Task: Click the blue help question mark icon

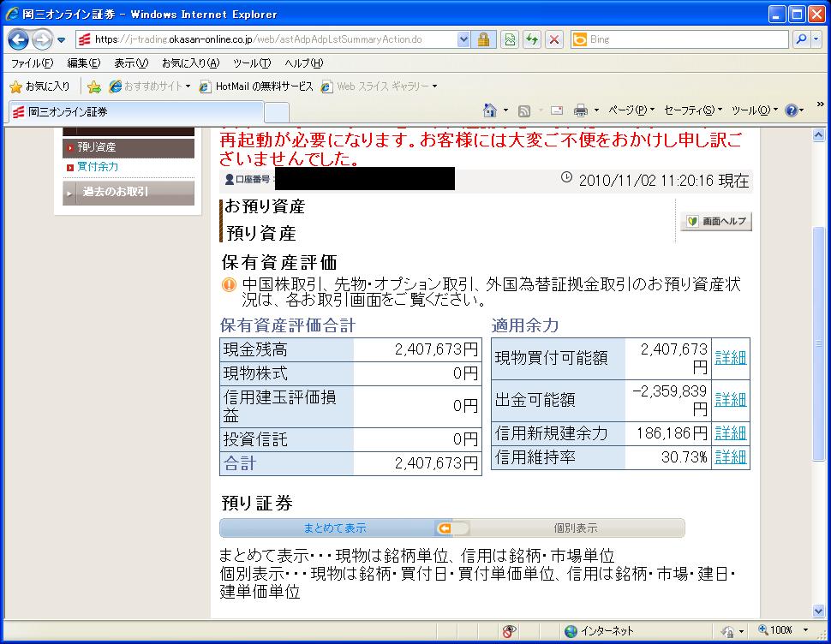Action: 792,110
